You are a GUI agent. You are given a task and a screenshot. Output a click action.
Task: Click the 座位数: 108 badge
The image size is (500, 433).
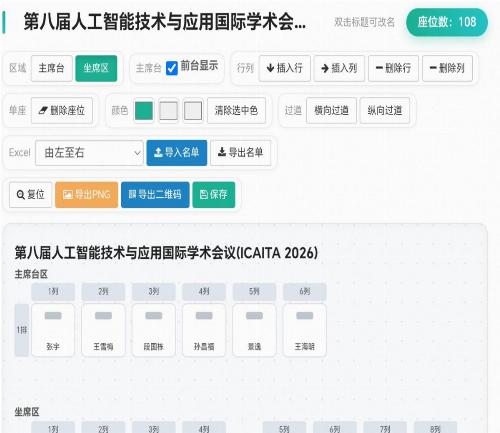[x=447, y=22]
